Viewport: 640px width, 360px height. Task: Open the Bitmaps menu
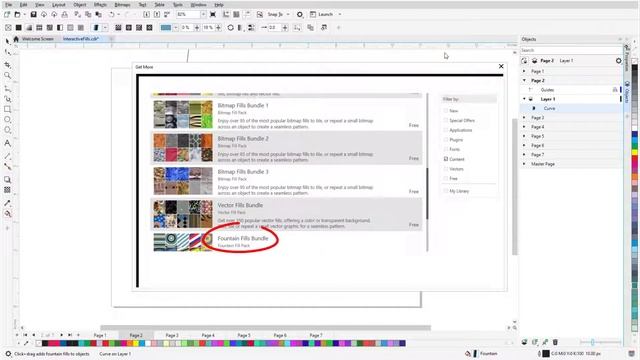122,5
